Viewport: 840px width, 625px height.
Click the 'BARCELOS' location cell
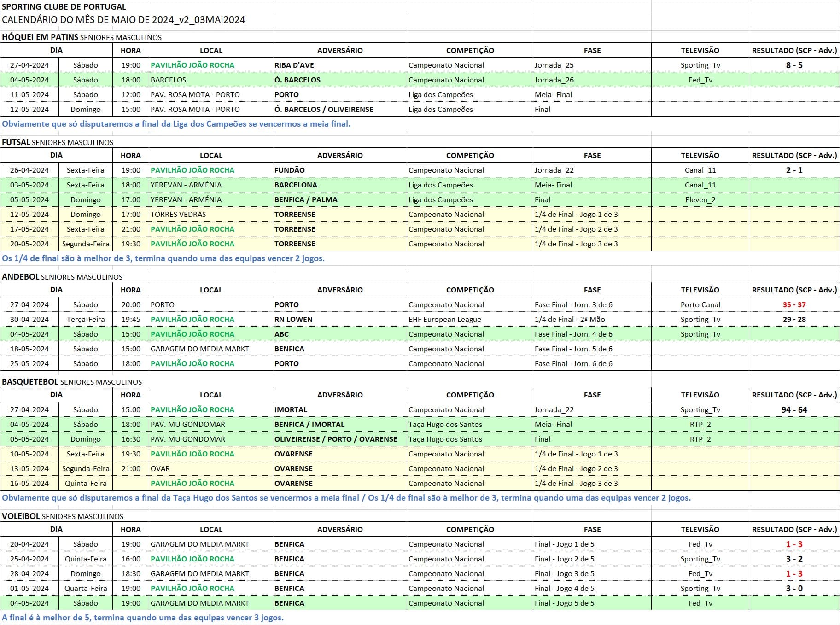pyautogui.click(x=211, y=80)
